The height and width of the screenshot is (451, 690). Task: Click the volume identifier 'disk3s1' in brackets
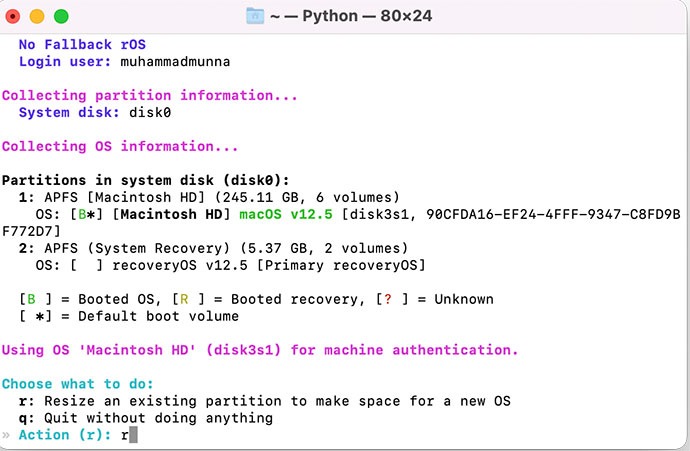pyautogui.click(x=378, y=214)
